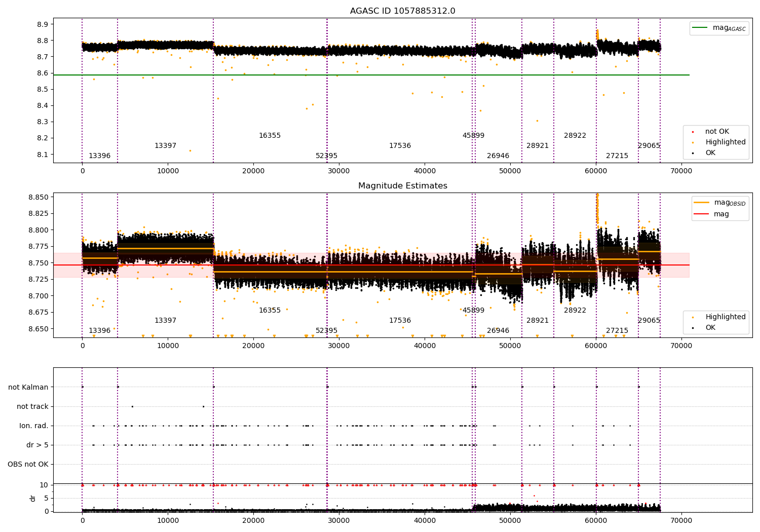Select the mag OBSID legend entry in middle plot
The height and width of the screenshot is (532, 760).
coord(720,203)
